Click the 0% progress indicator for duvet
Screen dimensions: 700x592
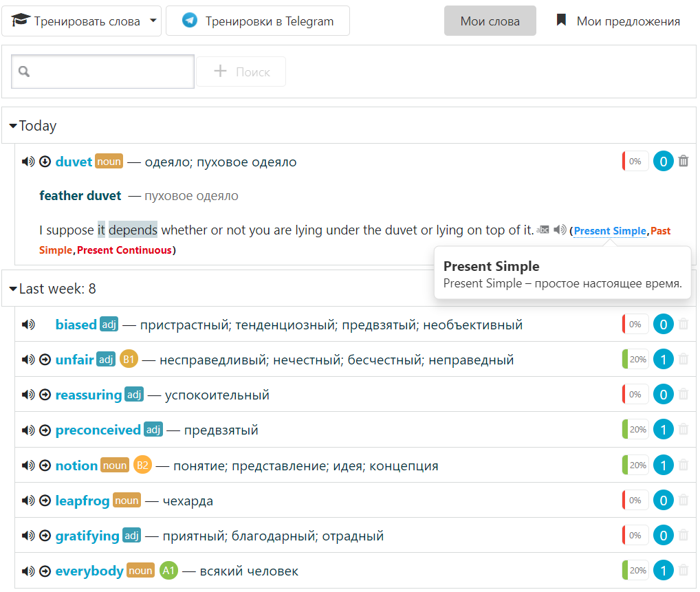pyautogui.click(x=635, y=161)
